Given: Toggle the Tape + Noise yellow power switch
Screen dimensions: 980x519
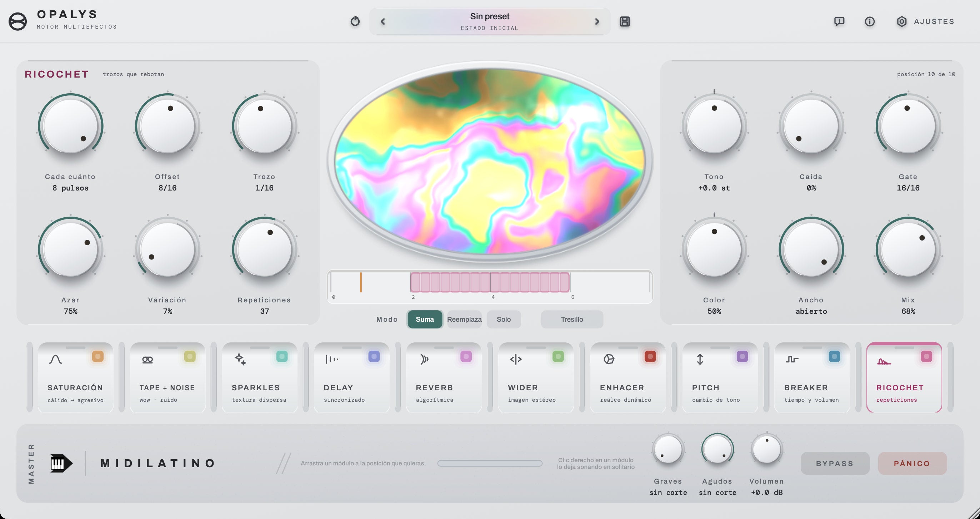Looking at the screenshot, I should [190, 356].
